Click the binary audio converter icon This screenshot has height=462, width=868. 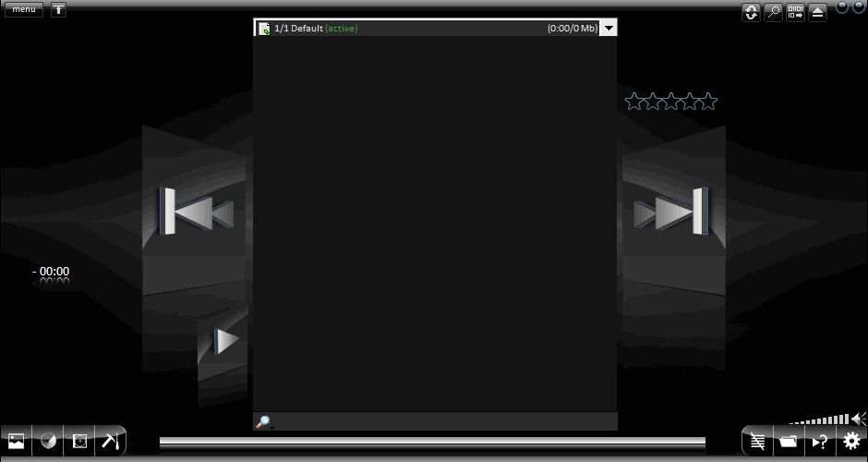point(795,13)
